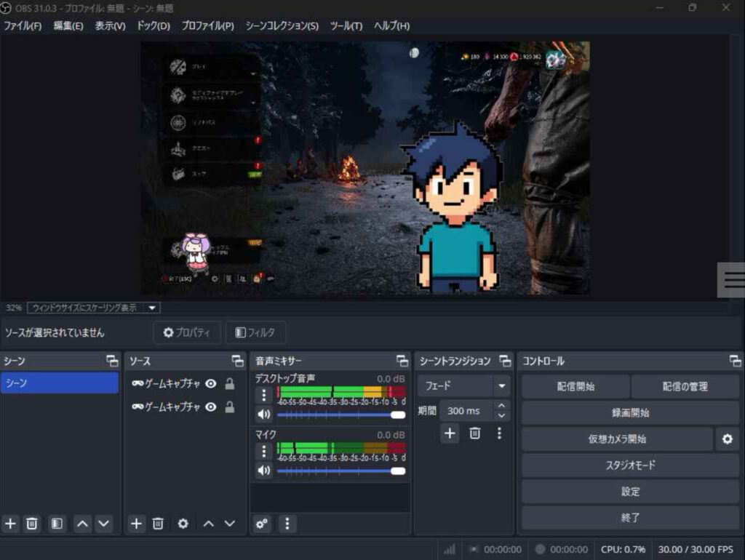Add a new source with plus icon
This screenshot has height=560, width=745.
tap(136, 524)
